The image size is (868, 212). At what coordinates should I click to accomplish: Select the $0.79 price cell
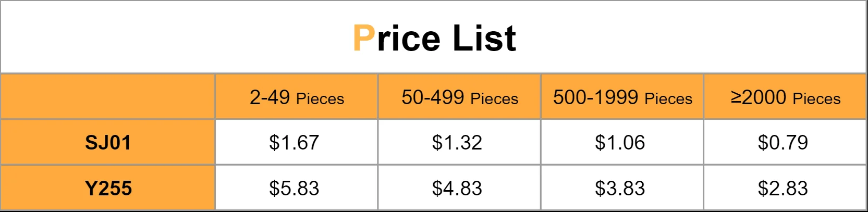click(x=783, y=143)
